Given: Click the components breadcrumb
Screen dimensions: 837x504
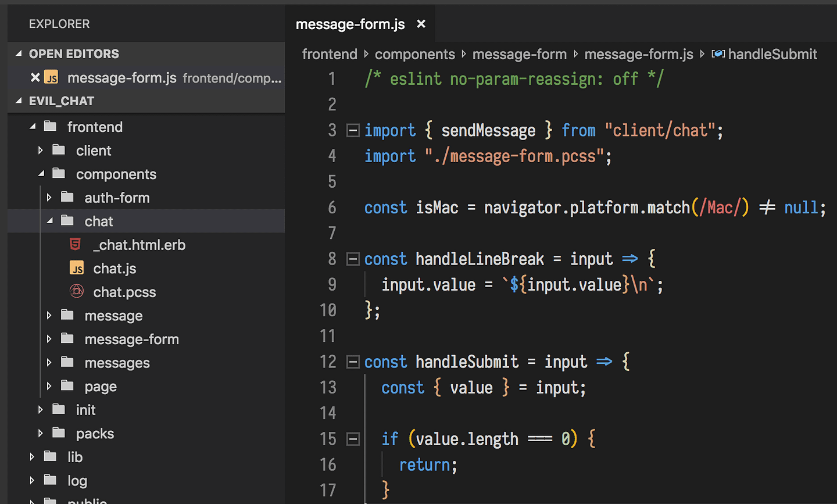Looking at the screenshot, I should click(415, 54).
